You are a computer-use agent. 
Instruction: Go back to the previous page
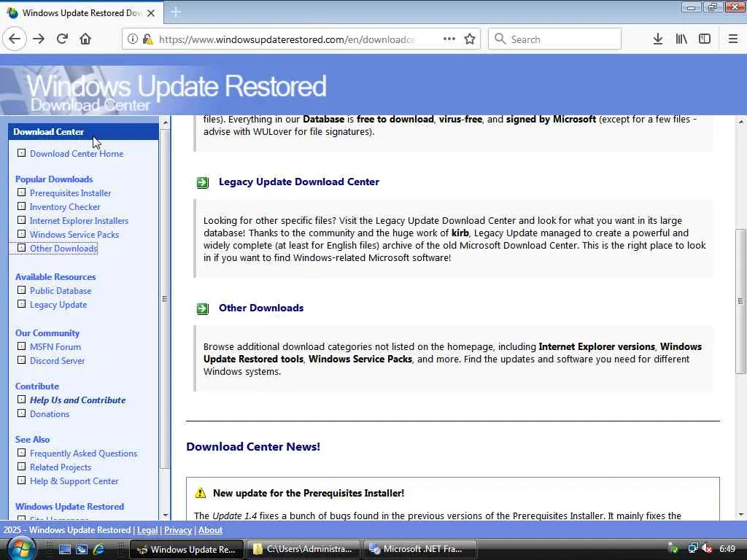[15, 39]
